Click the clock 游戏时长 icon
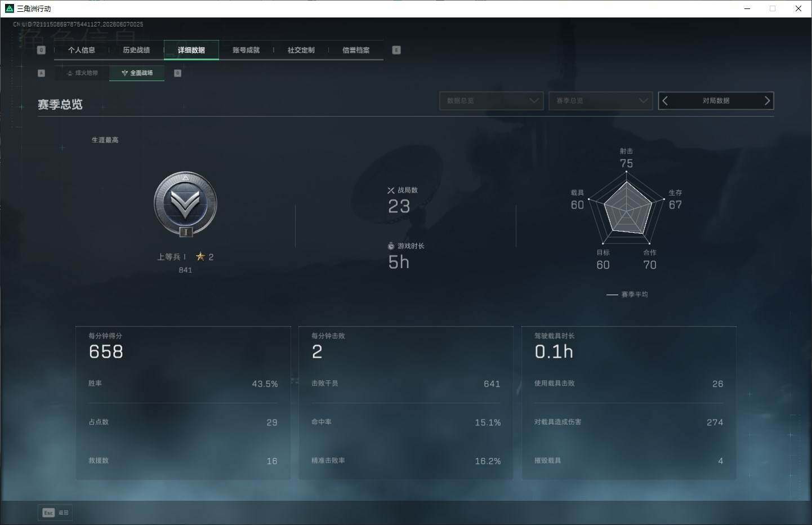Screen dimensions: 812x525 tap(391, 246)
